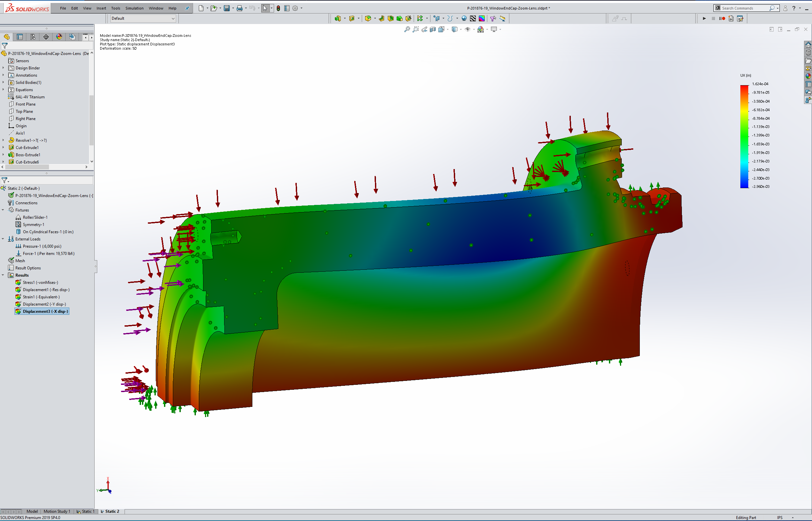Image resolution: width=812 pixels, height=521 pixels.
Task: Expand the Design Binder node
Action: tap(3, 68)
